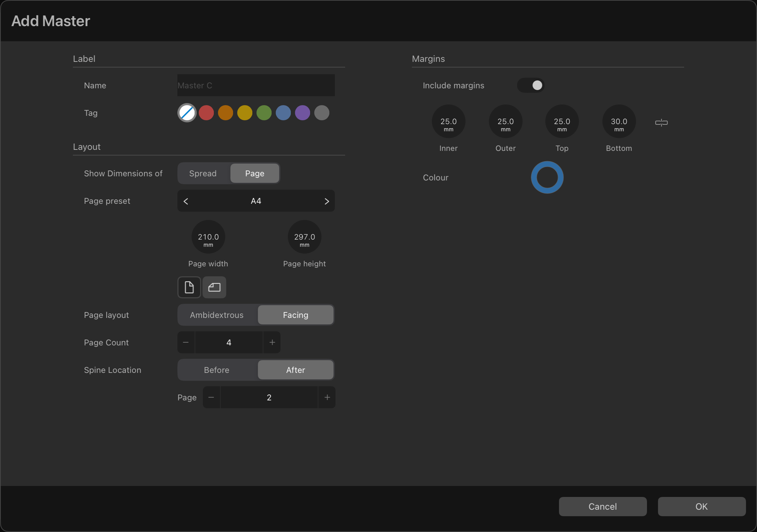Click the Page width 210.0 mm dial

click(208, 237)
